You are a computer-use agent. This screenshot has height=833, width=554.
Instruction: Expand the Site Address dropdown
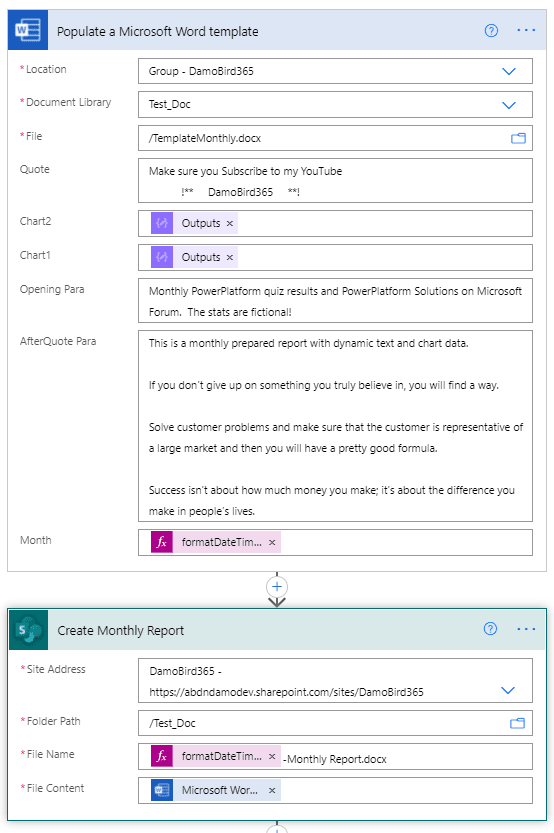pyautogui.click(x=508, y=690)
